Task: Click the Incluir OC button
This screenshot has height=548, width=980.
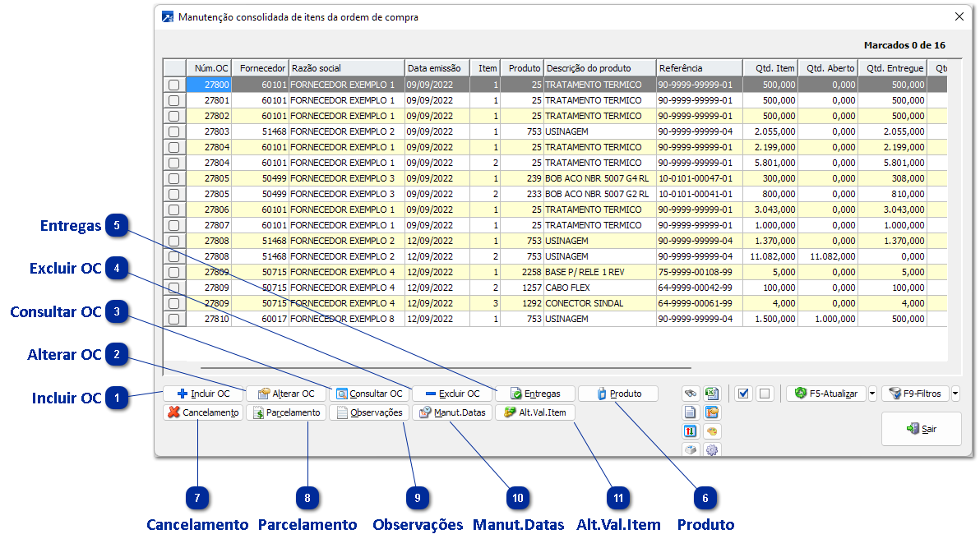Action: click(203, 394)
